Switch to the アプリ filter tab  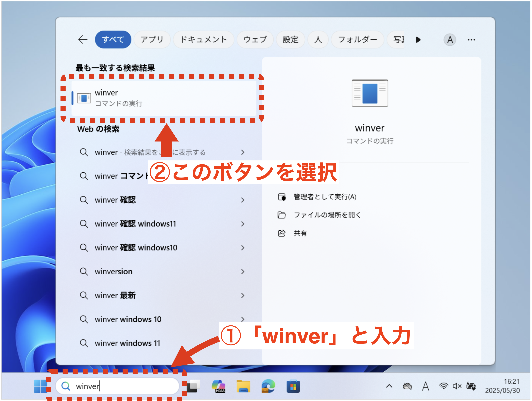[x=152, y=39]
